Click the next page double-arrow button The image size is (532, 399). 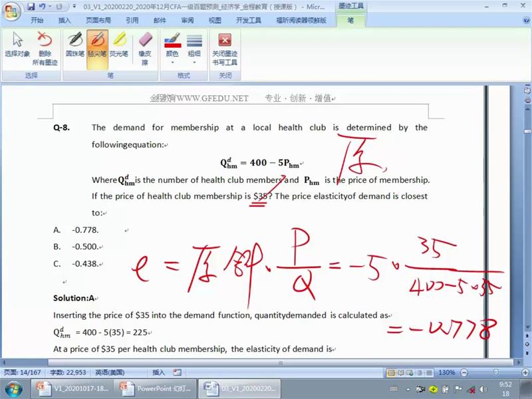[527, 353]
